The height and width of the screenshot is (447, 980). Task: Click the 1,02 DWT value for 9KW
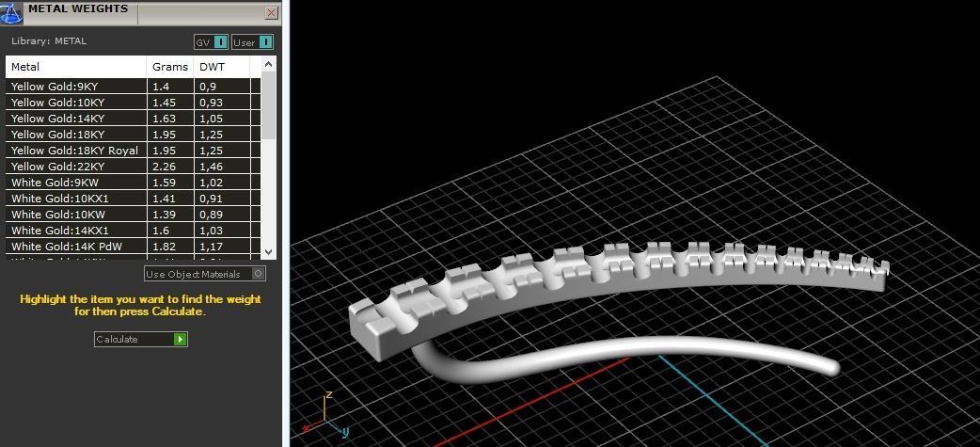[x=211, y=183]
